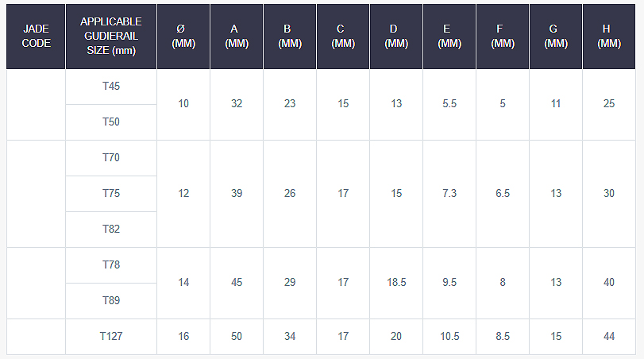The width and height of the screenshot is (644, 359).
Task: Click the 7.3 value in column E
Action: coord(449,194)
